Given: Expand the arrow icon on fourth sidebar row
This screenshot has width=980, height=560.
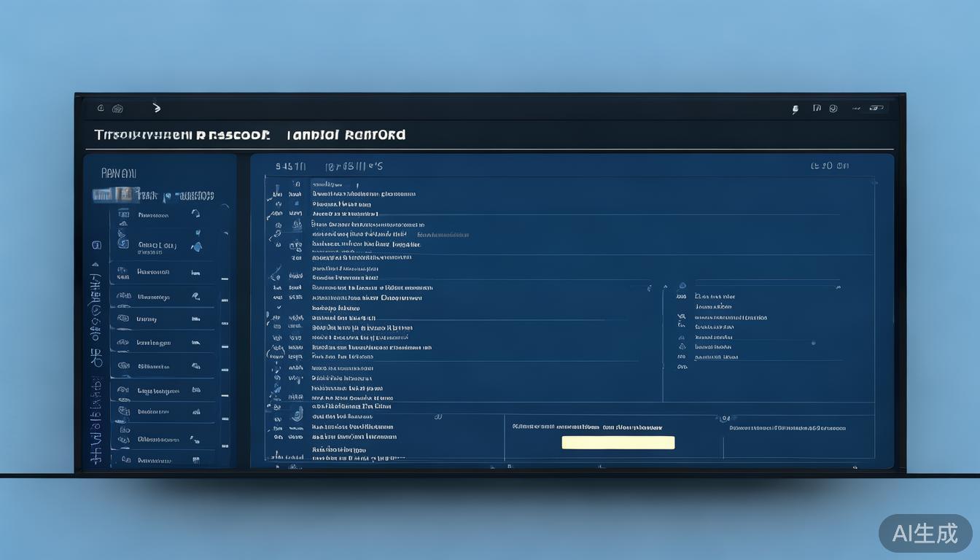Looking at the screenshot, I should (x=195, y=296).
